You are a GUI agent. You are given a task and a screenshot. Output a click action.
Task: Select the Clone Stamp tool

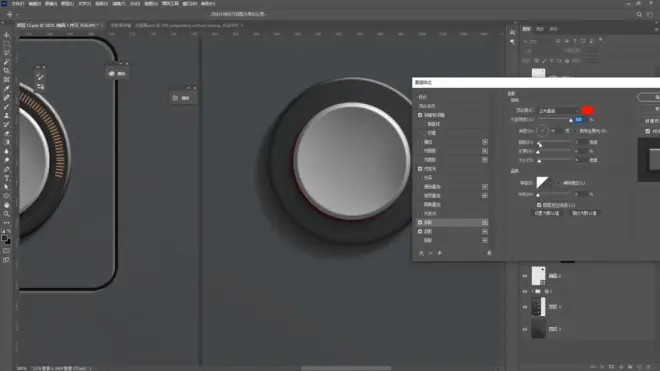(6, 115)
